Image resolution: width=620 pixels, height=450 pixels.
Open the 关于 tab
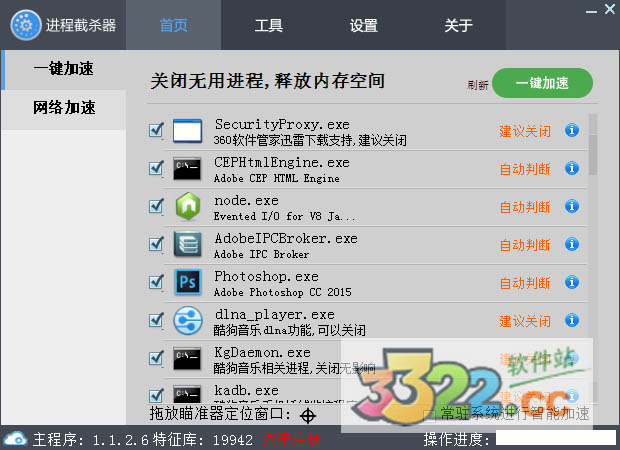click(458, 25)
